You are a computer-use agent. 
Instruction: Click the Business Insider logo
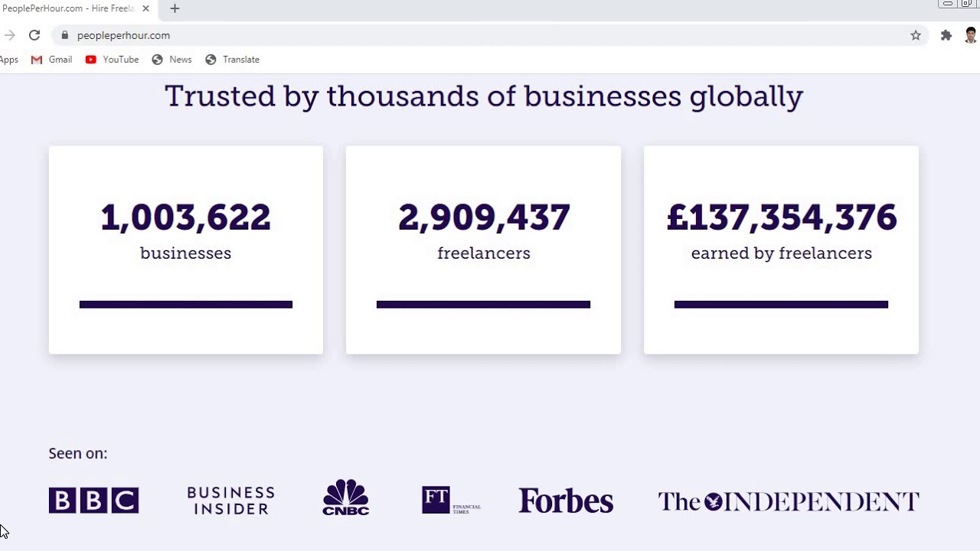pos(230,500)
